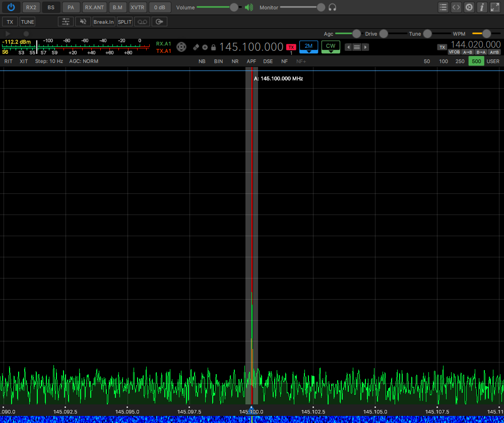The width and height of the screenshot is (504, 423).
Task: Change the Step: 10 Hz setting
Action: pos(49,61)
